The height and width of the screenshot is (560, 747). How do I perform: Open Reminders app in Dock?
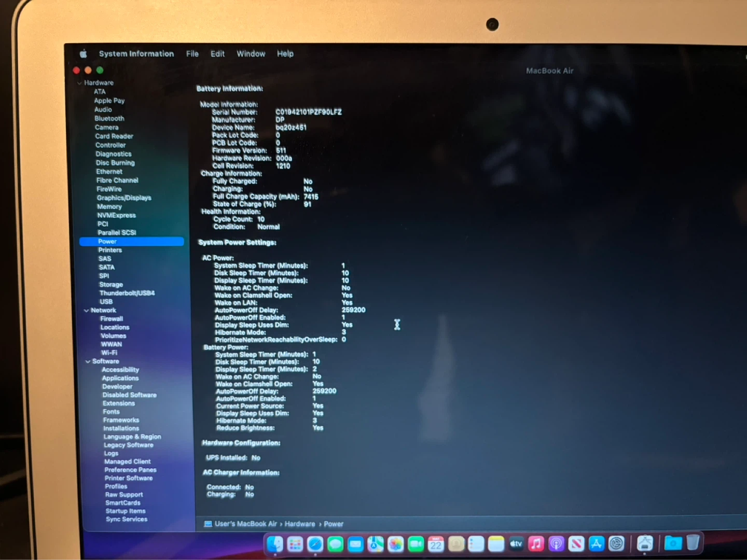click(x=476, y=544)
